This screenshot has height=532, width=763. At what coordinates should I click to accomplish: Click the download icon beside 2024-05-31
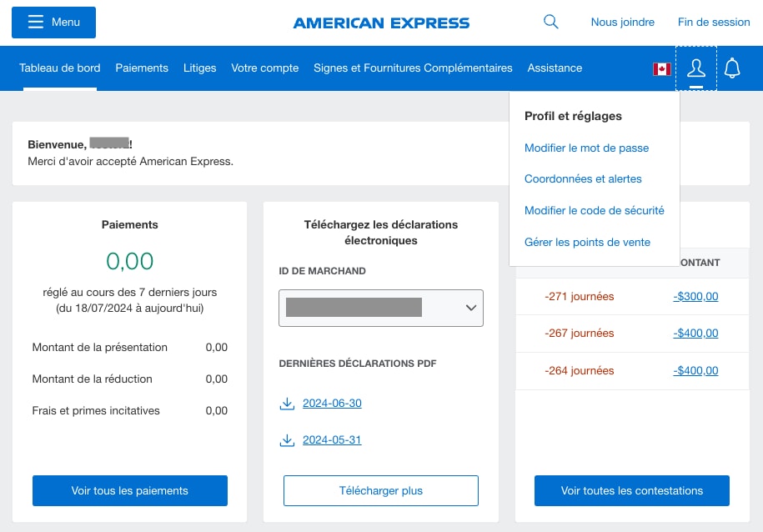coord(287,439)
